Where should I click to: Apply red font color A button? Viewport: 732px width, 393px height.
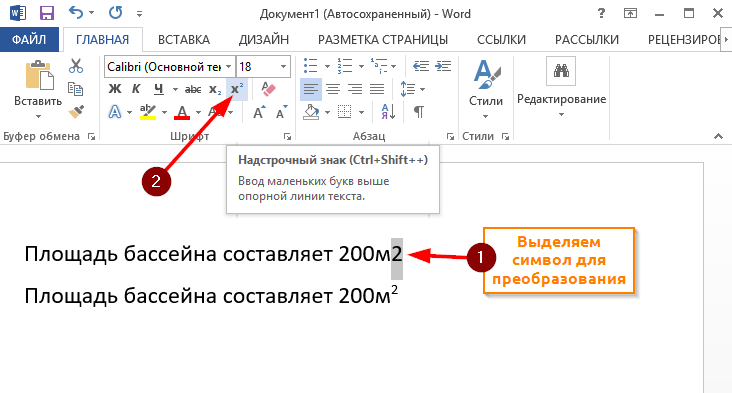click(182, 112)
